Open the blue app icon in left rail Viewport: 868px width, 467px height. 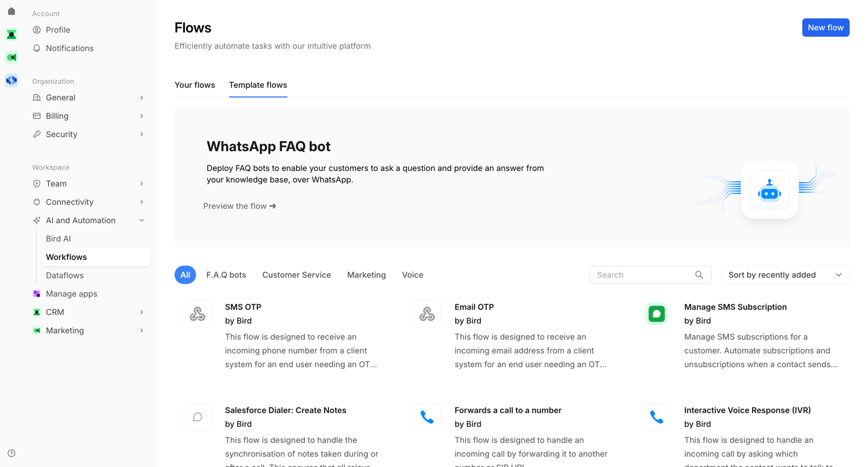pyautogui.click(x=11, y=80)
